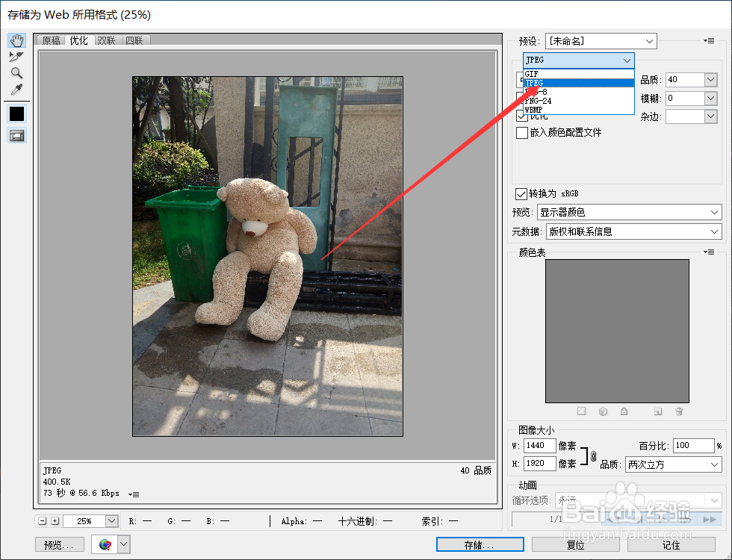
Task: Choose WBMP from the format list
Action: point(579,110)
